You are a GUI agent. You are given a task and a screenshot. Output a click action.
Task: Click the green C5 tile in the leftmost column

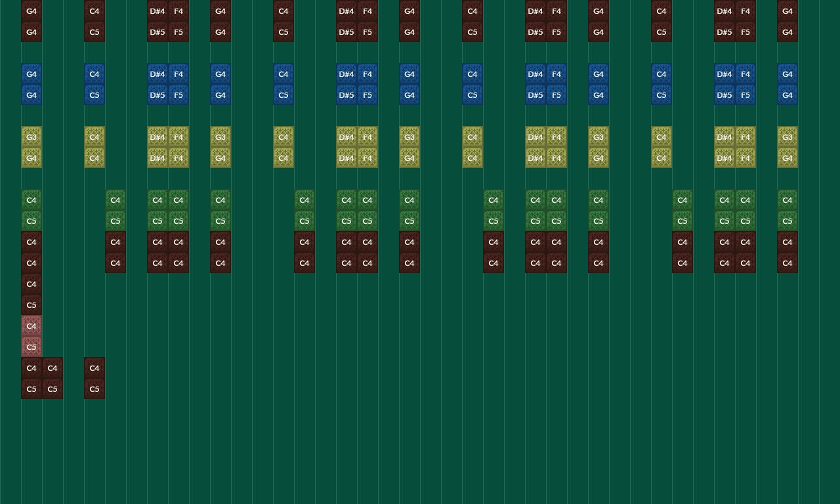(x=31, y=221)
